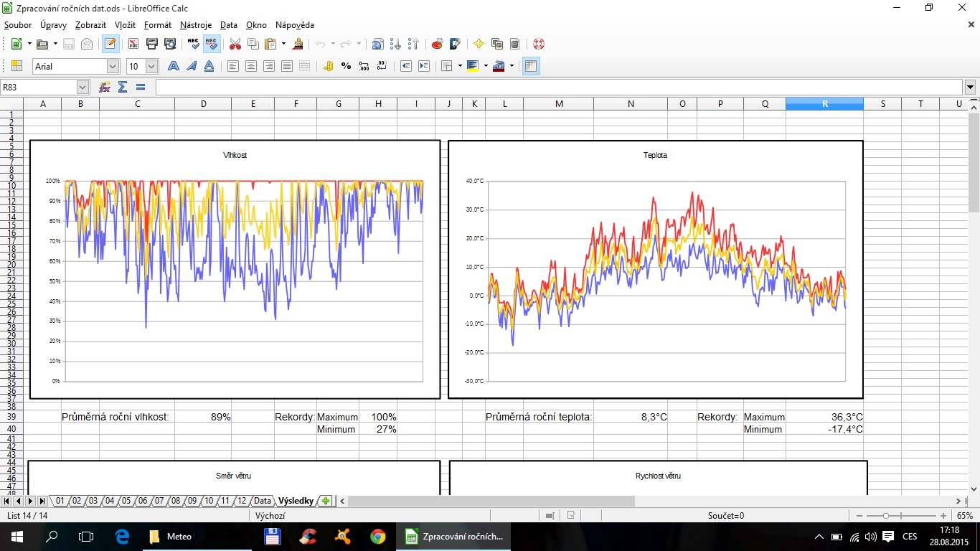Align cell contents to the right
The height and width of the screenshot is (551, 980).
tap(269, 66)
